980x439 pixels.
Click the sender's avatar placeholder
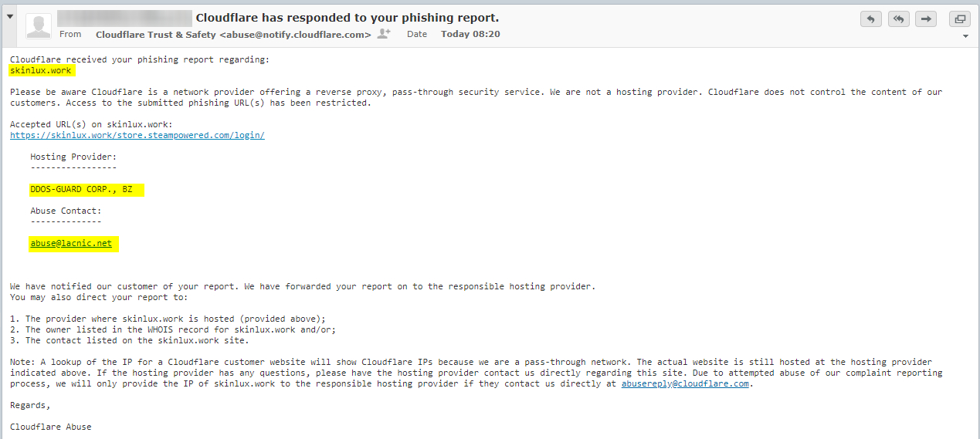click(x=39, y=25)
